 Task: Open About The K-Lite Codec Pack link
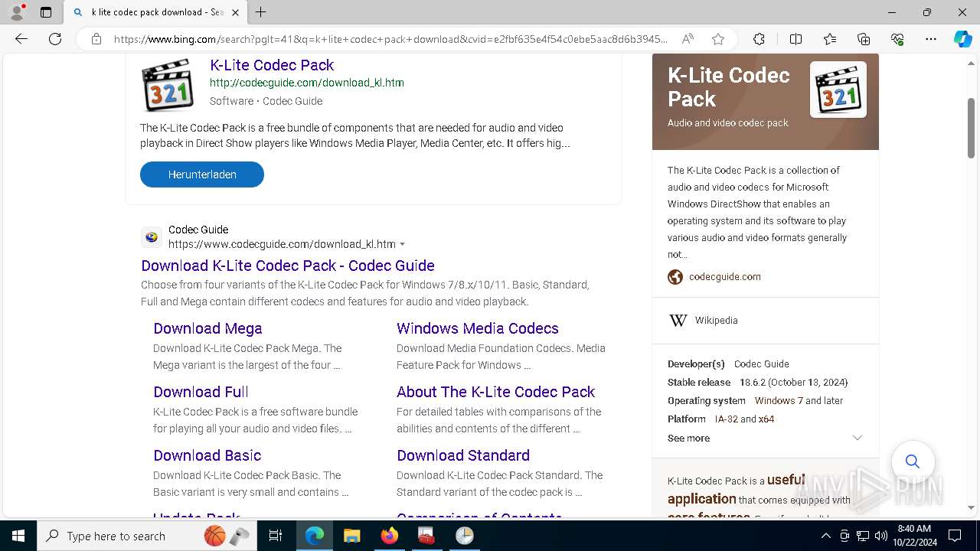pyautogui.click(x=495, y=392)
